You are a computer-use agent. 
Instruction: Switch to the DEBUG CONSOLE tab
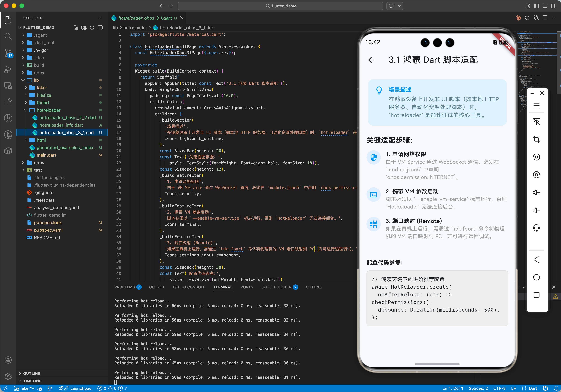(x=189, y=287)
